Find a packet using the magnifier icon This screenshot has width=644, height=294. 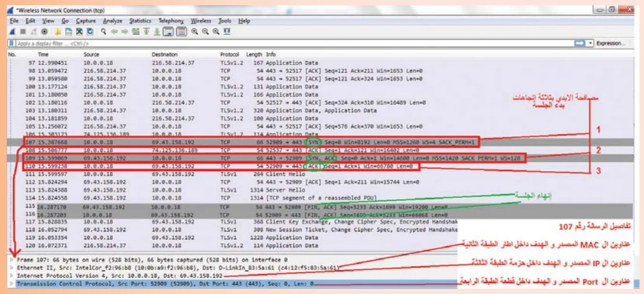point(103,31)
